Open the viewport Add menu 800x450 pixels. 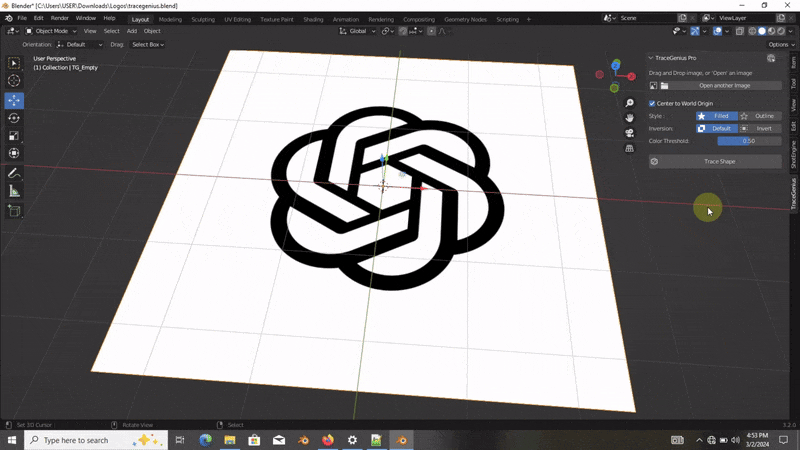pos(132,31)
